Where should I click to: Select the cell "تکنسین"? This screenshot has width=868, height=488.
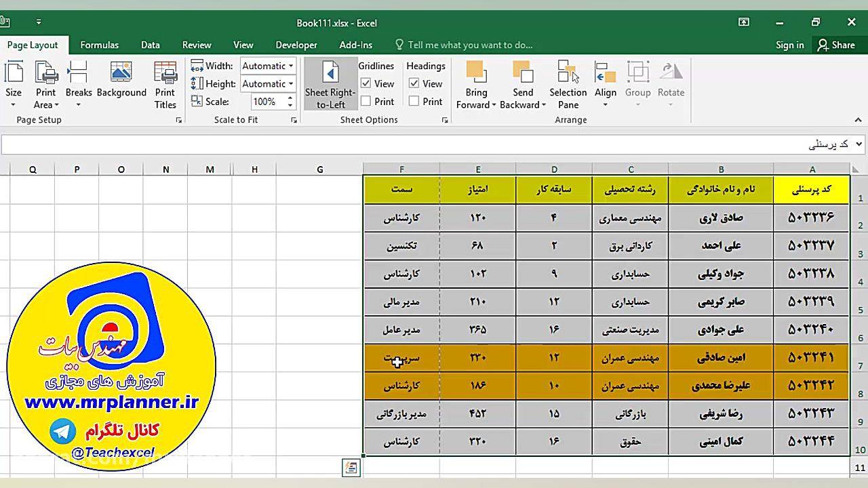pos(401,245)
